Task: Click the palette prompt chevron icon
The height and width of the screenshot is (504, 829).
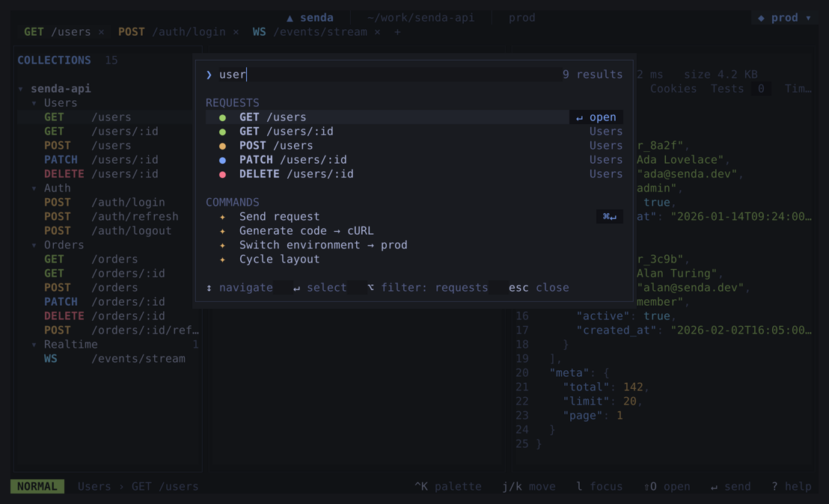Action: click(209, 75)
